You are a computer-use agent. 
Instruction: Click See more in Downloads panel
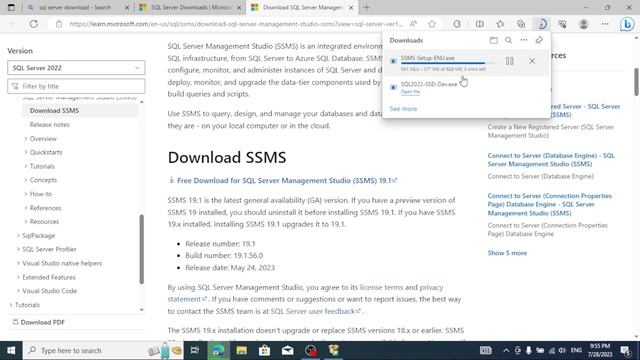(403, 109)
